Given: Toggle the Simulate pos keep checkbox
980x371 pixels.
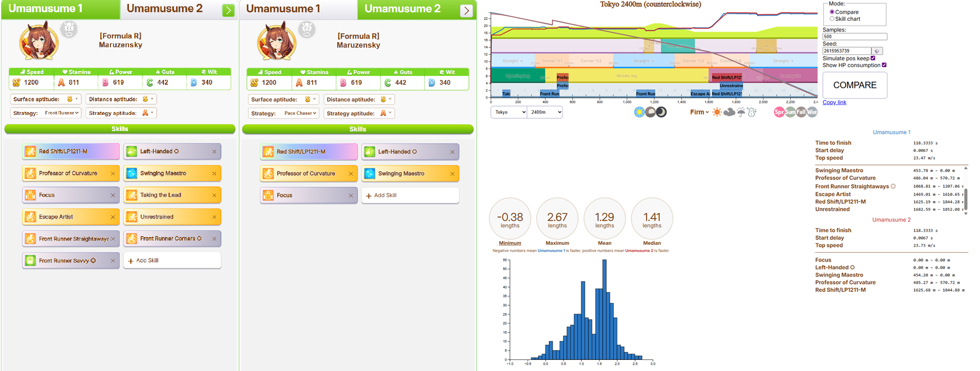Looking at the screenshot, I should tap(873, 58).
